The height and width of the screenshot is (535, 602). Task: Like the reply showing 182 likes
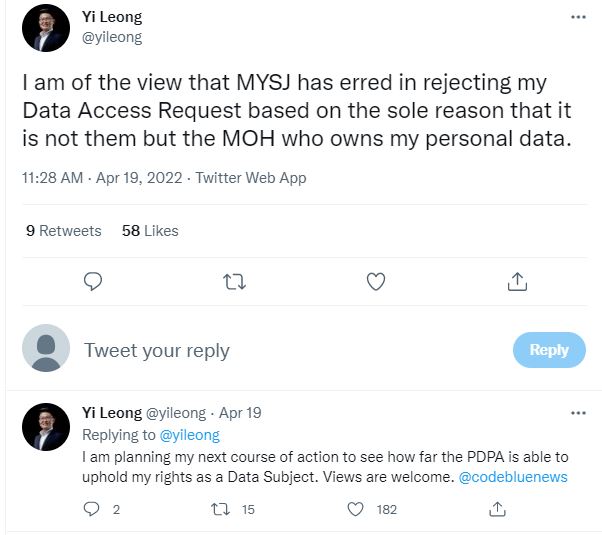(x=355, y=509)
